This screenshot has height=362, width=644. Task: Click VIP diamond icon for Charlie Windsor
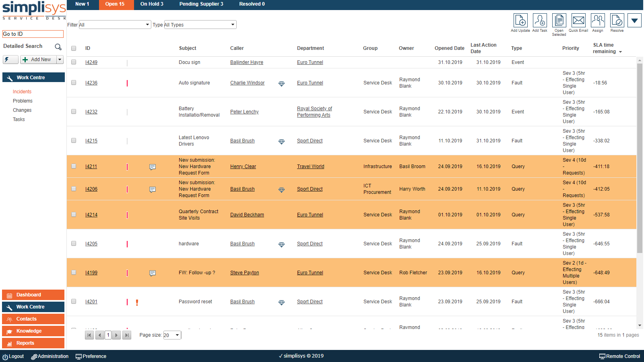pyautogui.click(x=282, y=84)
